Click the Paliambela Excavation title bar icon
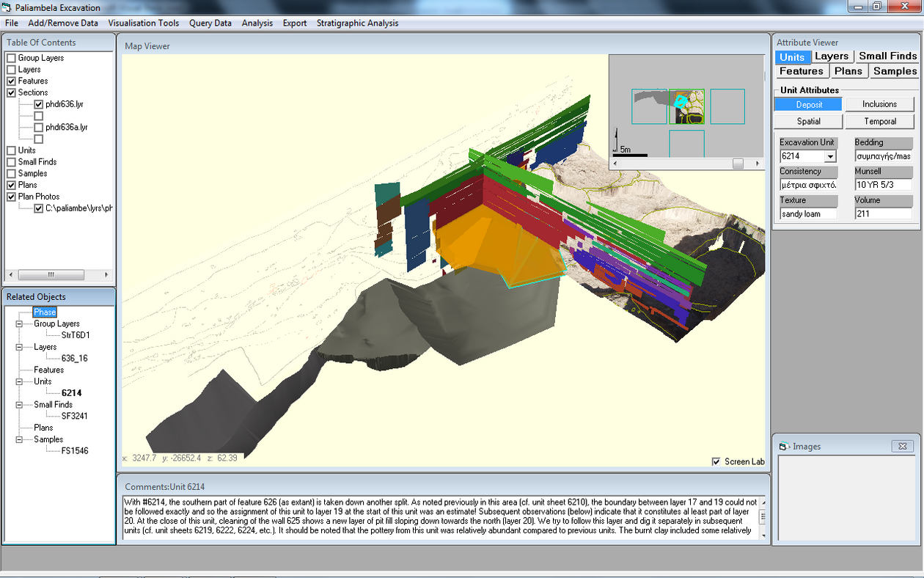 pyautogui.click(x=7, y=7)
